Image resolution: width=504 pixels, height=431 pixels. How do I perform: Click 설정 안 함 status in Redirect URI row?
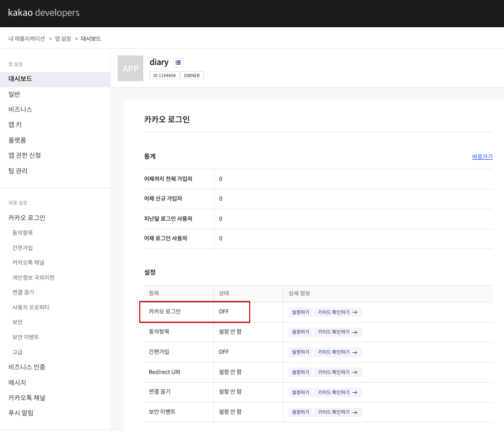[x=230, y=372]
